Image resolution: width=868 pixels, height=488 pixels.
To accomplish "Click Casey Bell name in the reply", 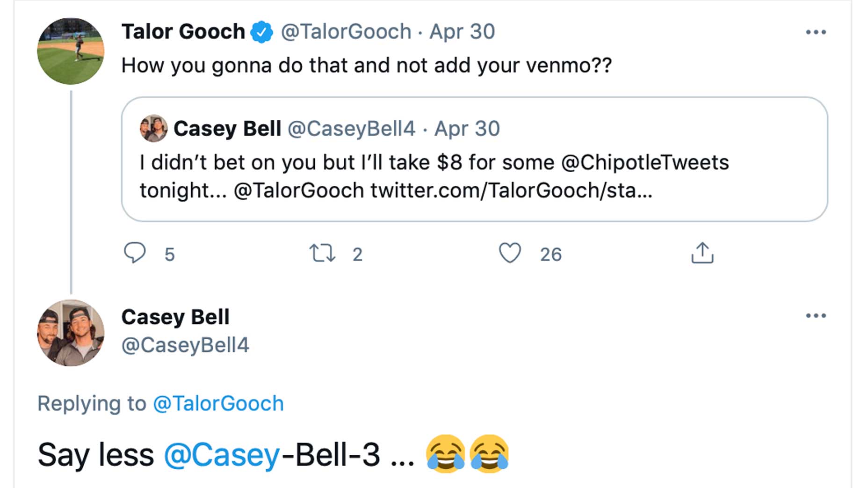I will click(175, 317).
